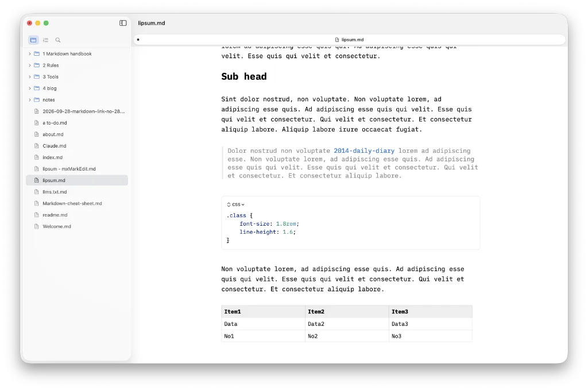Screen dimensions: 588x390
Task: Open about.md in the sidebar
Action: [x=53, y=134]
